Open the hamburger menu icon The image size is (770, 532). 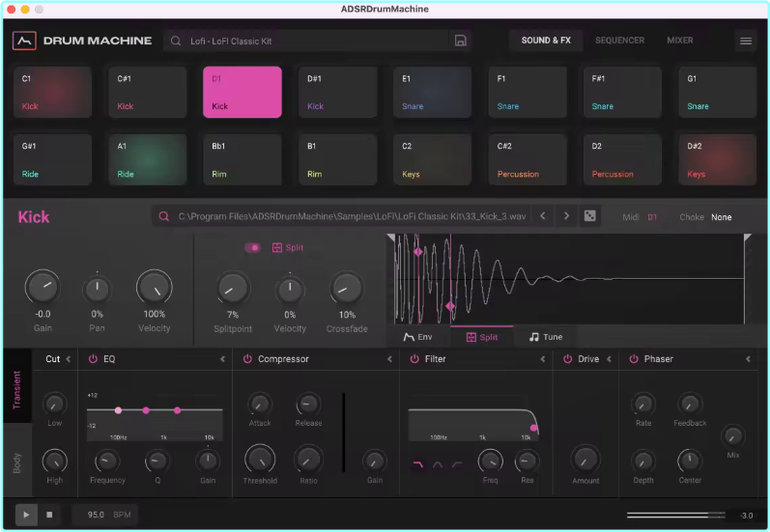coord(746,41)
